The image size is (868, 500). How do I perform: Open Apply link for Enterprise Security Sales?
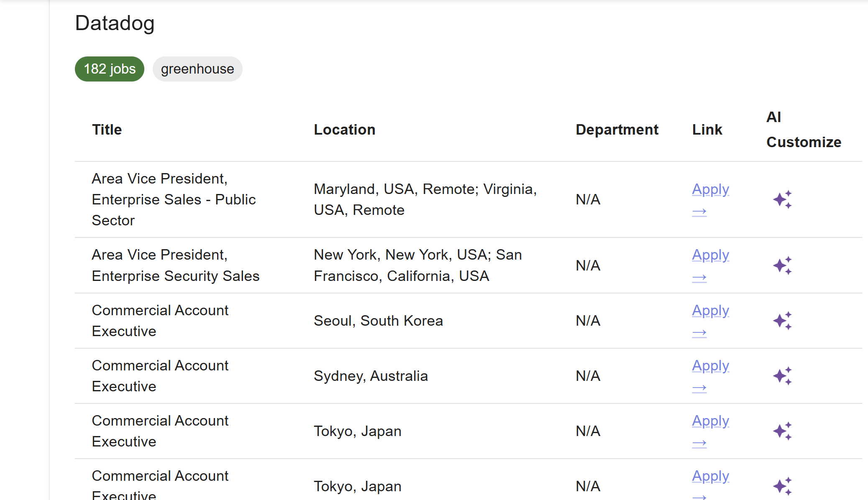point(710,255)
